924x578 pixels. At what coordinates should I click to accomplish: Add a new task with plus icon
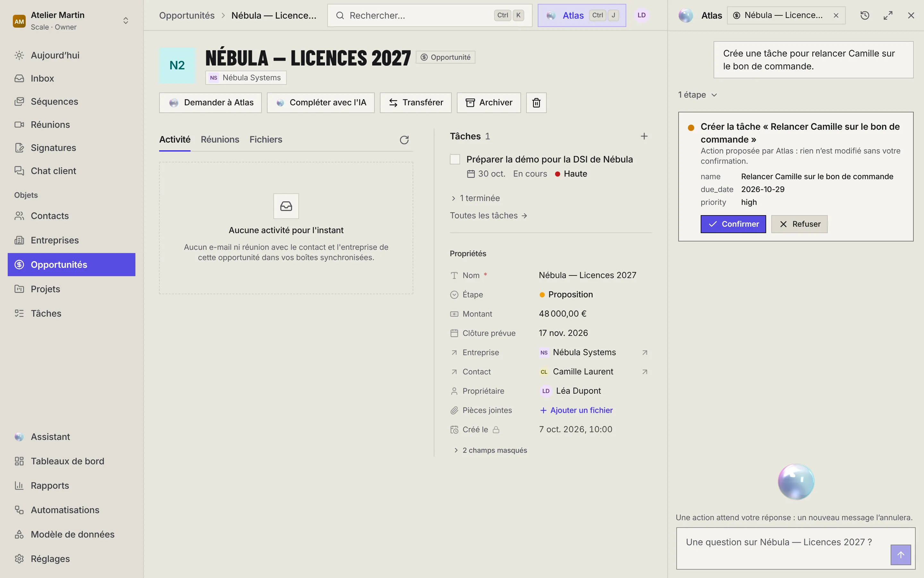(x=644, y=136)
